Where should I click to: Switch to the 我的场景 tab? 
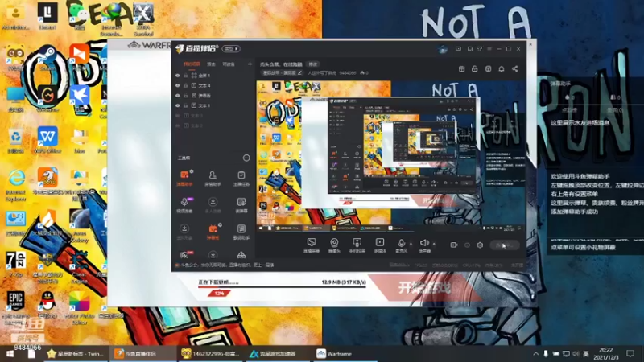click(192, 64)
